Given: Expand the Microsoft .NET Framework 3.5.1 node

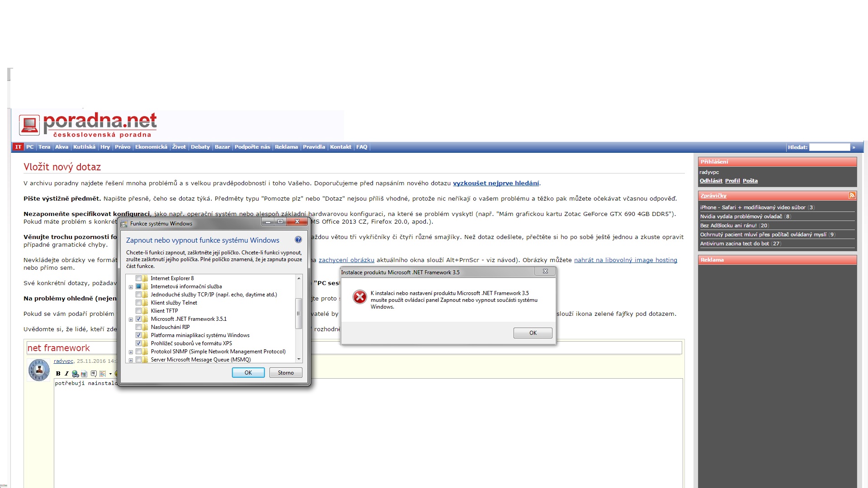Looking at the screenshot, I should 131,319.
